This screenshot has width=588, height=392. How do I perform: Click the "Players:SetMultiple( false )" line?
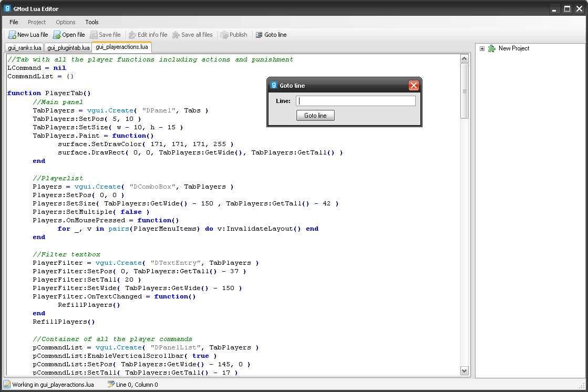point(91,212)
